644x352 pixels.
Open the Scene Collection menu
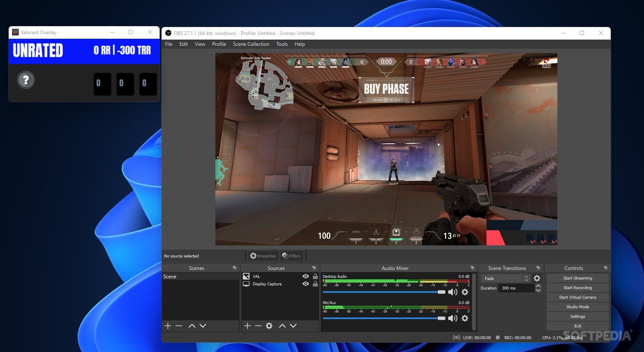(251, 44)
